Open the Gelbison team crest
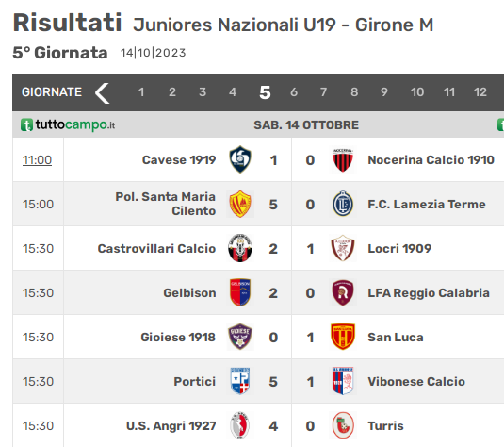This screenshot has height=447, width=504. pyautogui.click(x=240, y=292)
